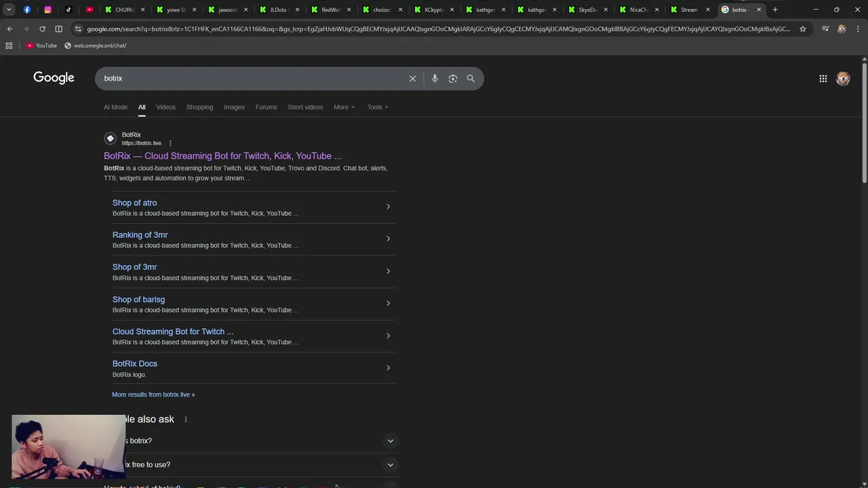
Task: Open the media controls icon
Action: click(x=825, y=29)
